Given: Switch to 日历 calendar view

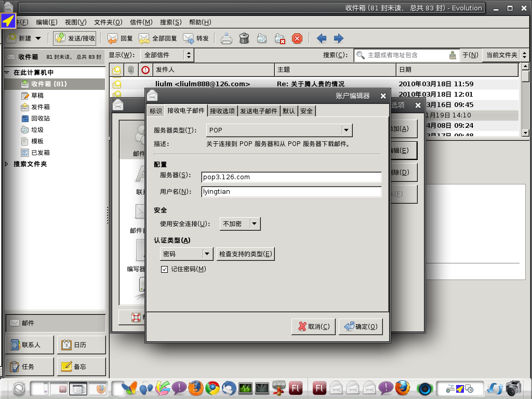Looking at the screenshot, I should click(82, 345).
